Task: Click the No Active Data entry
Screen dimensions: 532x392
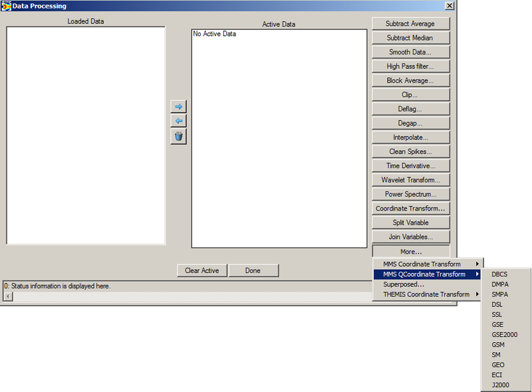Action: click(214, 34)
